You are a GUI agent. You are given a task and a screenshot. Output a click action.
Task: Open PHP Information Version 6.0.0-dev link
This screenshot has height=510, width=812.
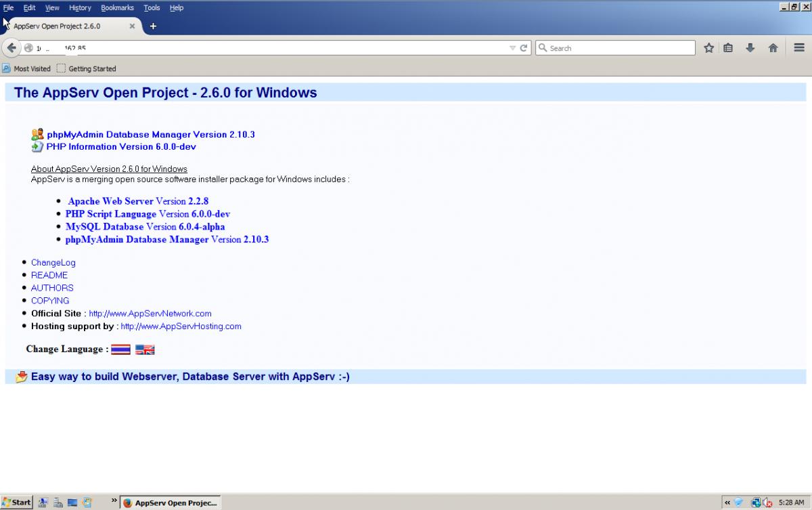(121, 146)
